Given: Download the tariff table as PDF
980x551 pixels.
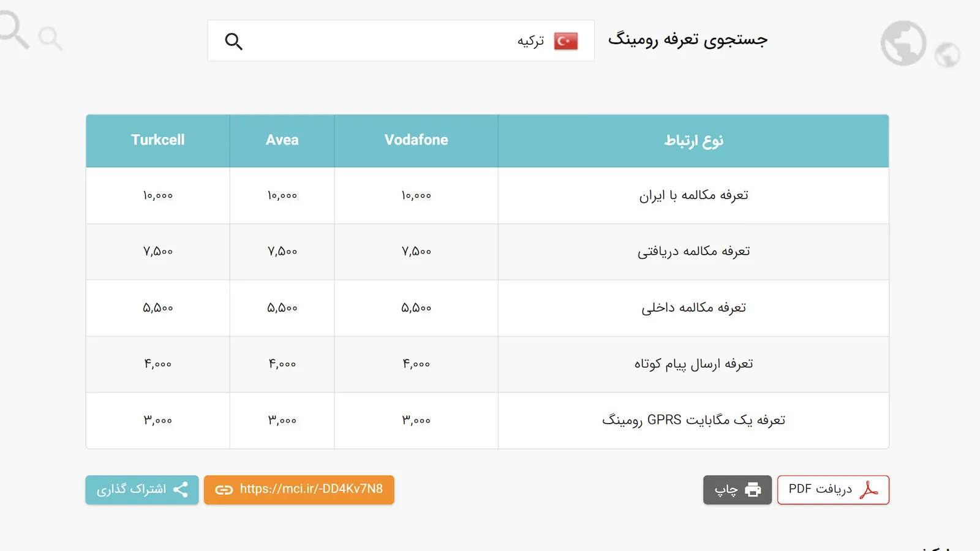Looking at the screenshot, I should click(x=833, y=490).
